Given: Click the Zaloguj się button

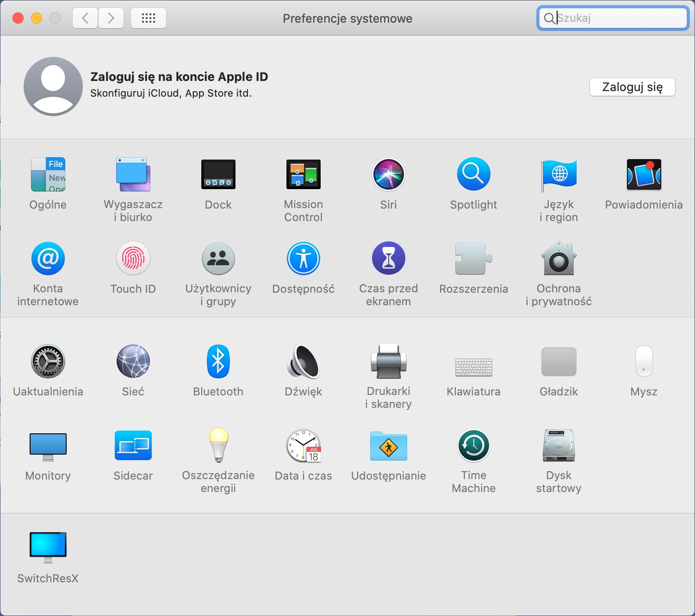Looking at the screenshot, I should [x=632, y=87].
